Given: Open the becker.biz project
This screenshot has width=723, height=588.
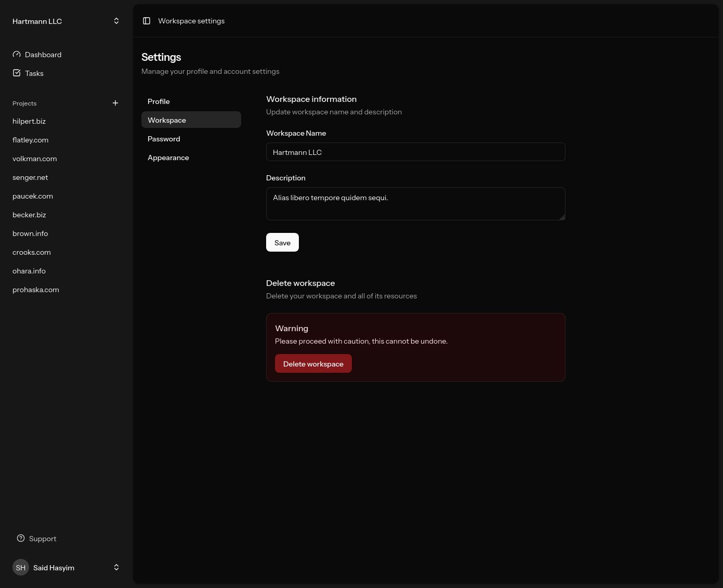Looking at the screenshot, I should point(67,214).
